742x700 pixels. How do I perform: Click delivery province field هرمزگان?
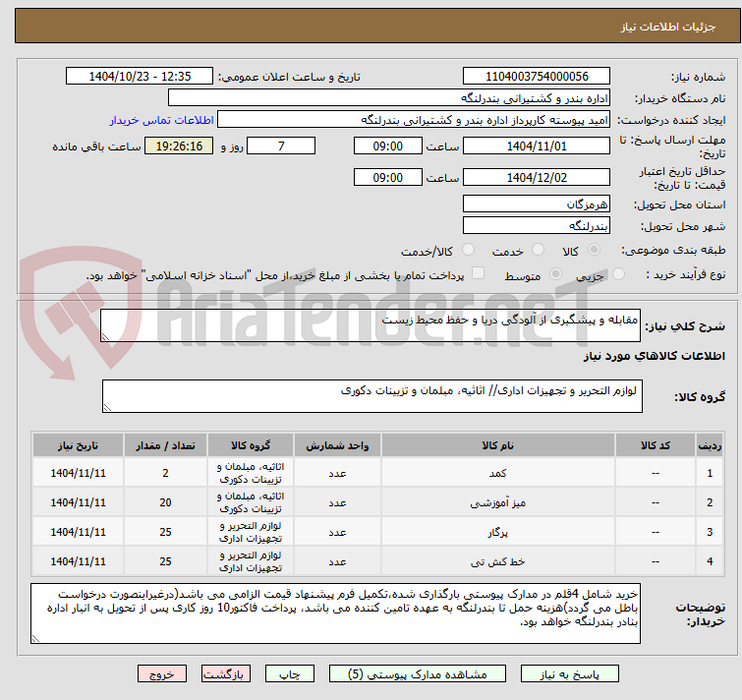pos(537,204)
